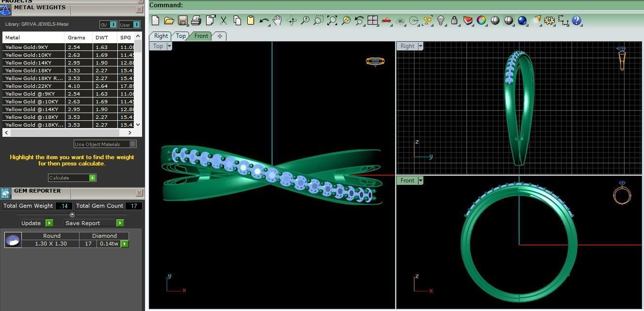This screenshot has height=311, width=644.
Task: Click the Paste clipboard icon
Action: click(x=251, y=20)
